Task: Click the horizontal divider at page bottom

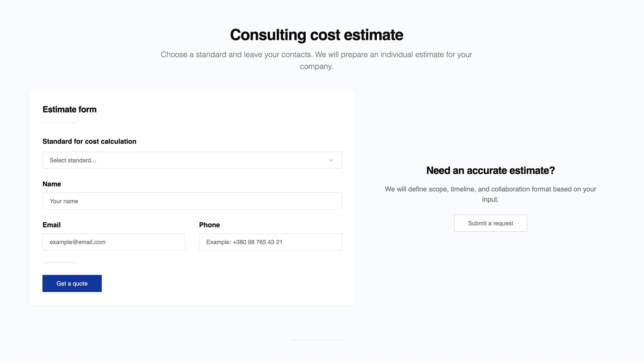Action: tap(316, 340)
